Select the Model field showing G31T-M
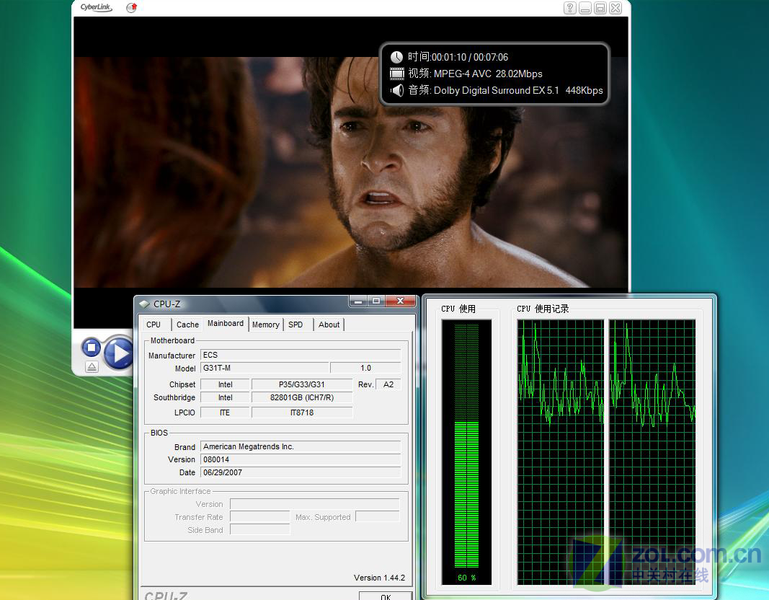This screenshot has height=600, width=769. (264, 368)
